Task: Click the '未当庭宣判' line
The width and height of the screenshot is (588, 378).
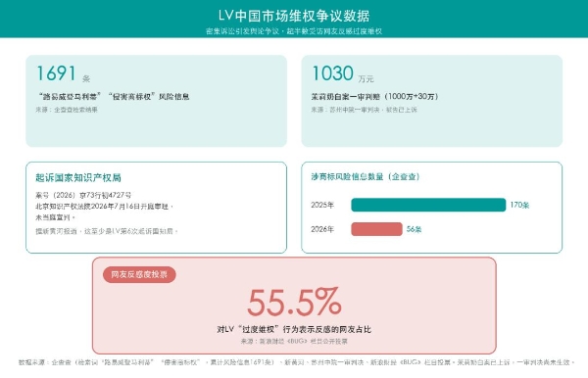Action: [56, 217]
